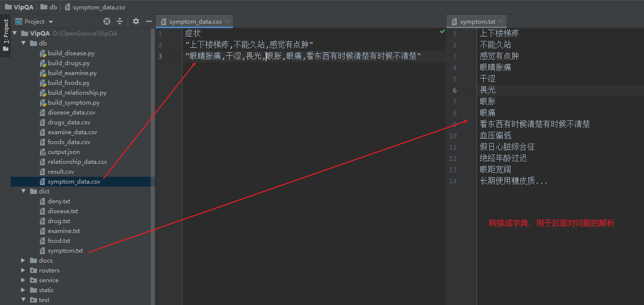644x305 pixels.
Task: Toggle the 1: Project side tool window
Action: (5, 36)
